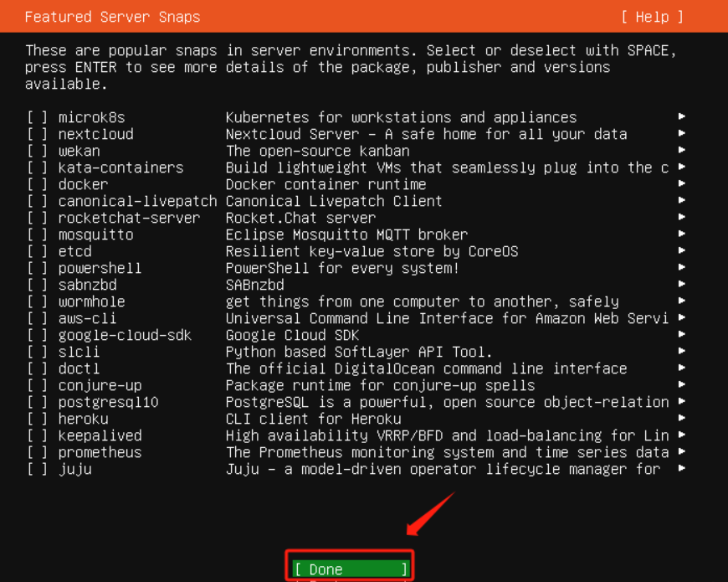This screenshot has height=582, width=728.
Task: Check the google-cloud-sdk checkbox
Action: [x=37, y=335]
